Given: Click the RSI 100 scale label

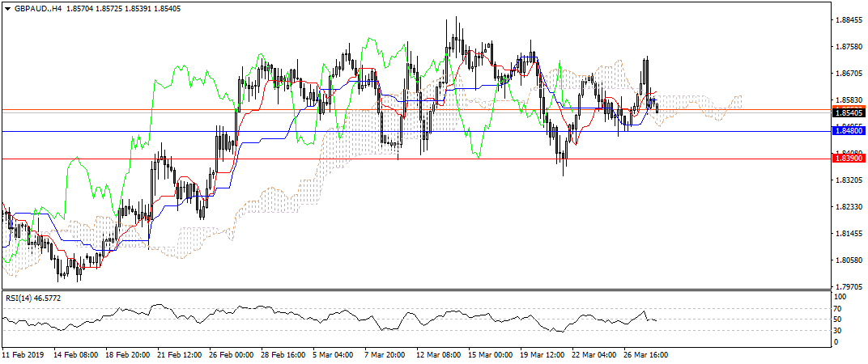Looking at the screenshot, I should coord(841,298).
